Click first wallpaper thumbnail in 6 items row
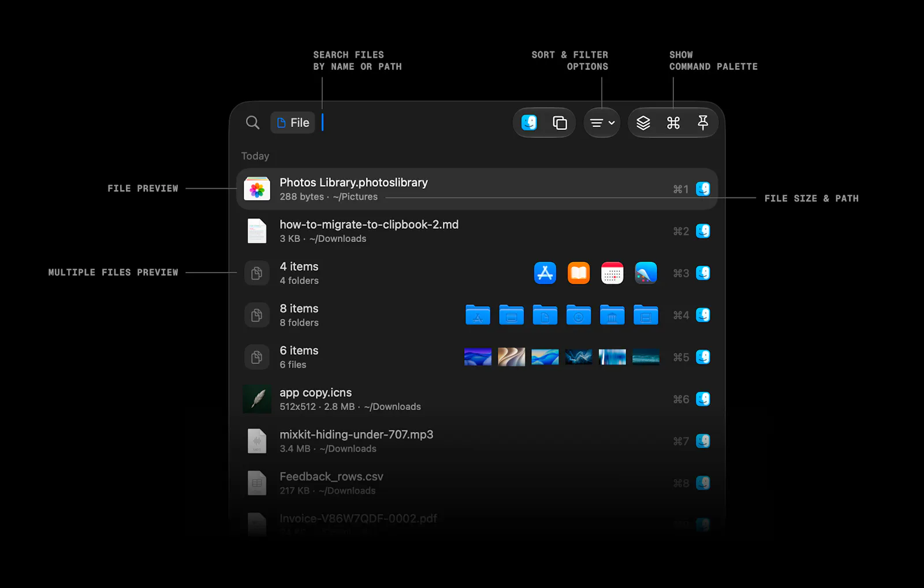 (x=478, y=357)
